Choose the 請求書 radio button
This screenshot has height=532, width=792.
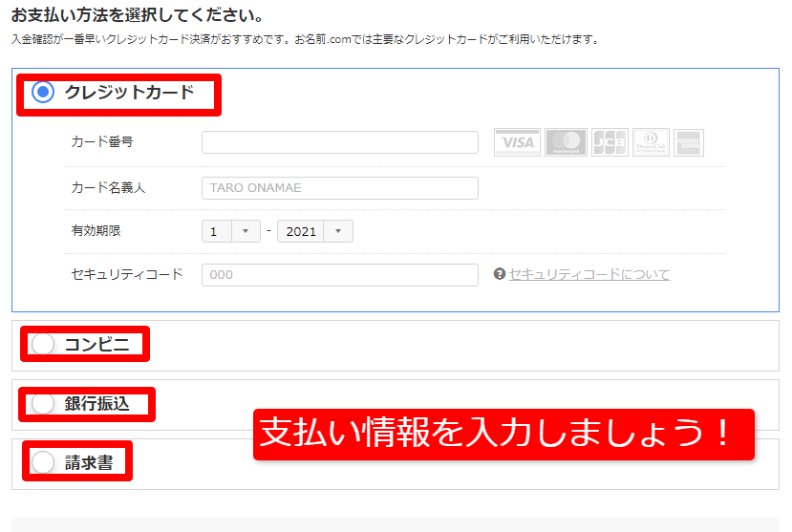(x=43, y=462)
